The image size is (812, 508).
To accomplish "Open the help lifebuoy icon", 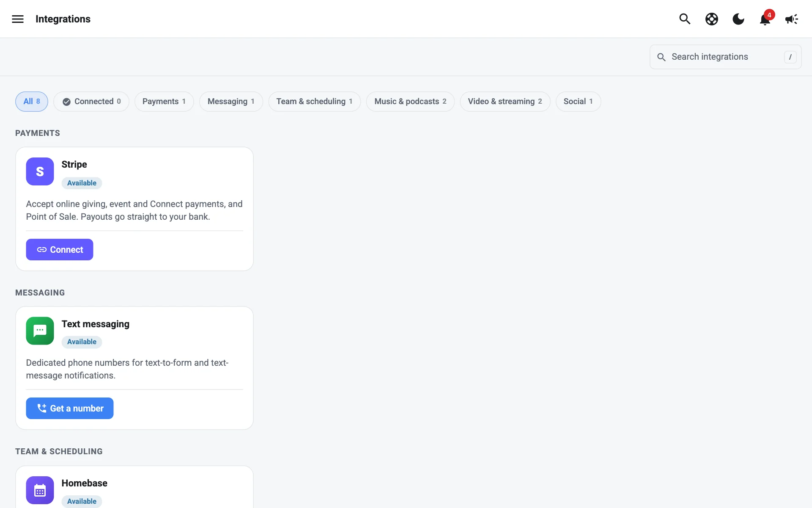I will [712, 19].
